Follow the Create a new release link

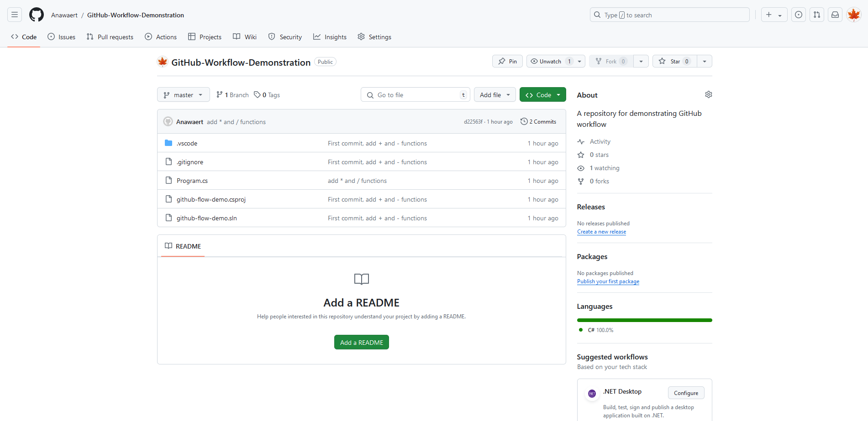coord(601,232)
